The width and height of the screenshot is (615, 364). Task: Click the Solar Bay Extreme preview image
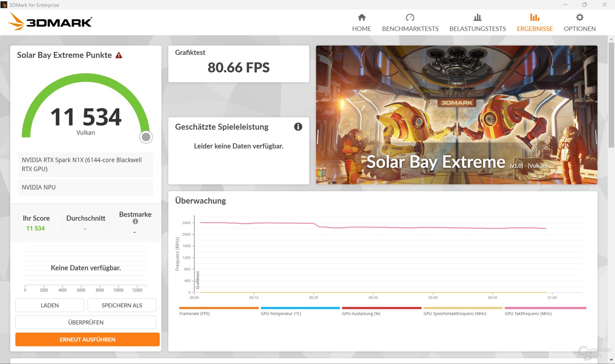(457, 115)
